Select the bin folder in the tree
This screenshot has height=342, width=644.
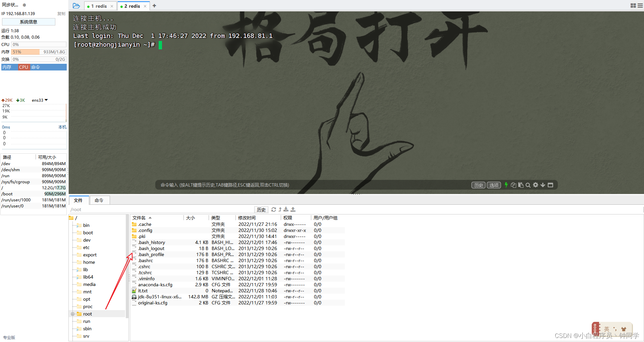point(86,225)
